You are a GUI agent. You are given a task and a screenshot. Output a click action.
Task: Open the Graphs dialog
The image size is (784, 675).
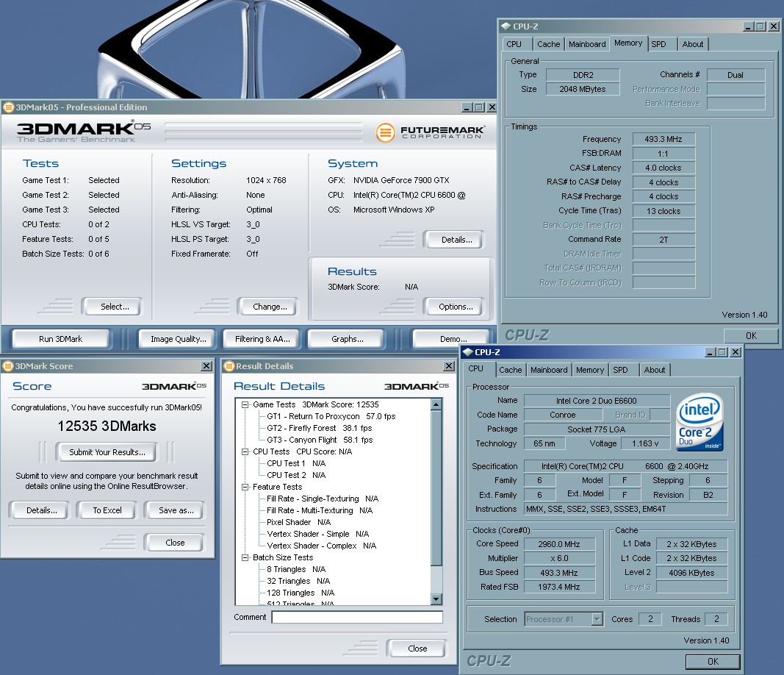tap(348, 339)
